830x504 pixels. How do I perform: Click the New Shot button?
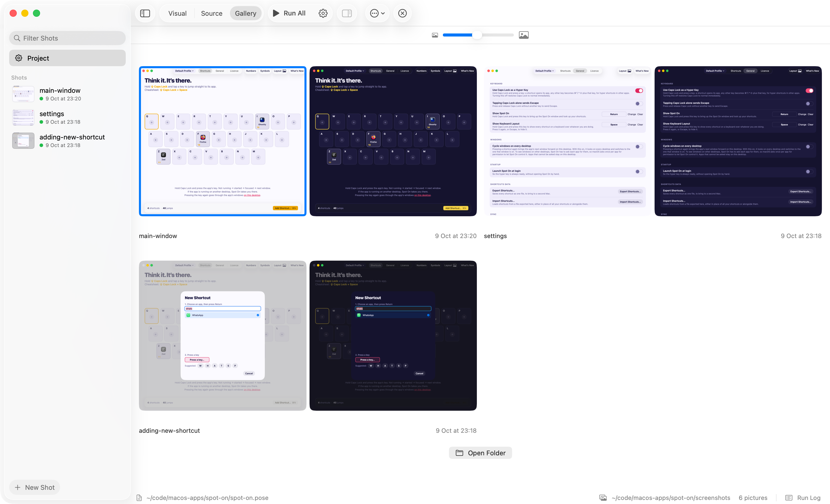[x=35, y=487]
